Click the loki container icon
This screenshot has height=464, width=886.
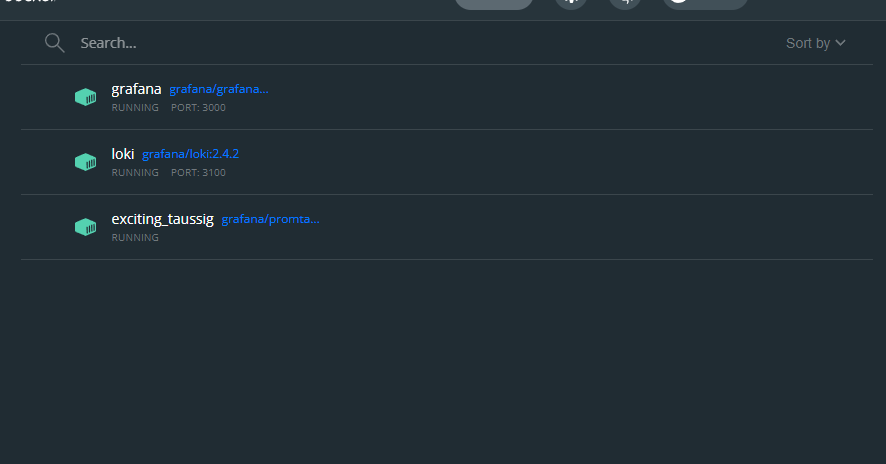coord(86,162)
